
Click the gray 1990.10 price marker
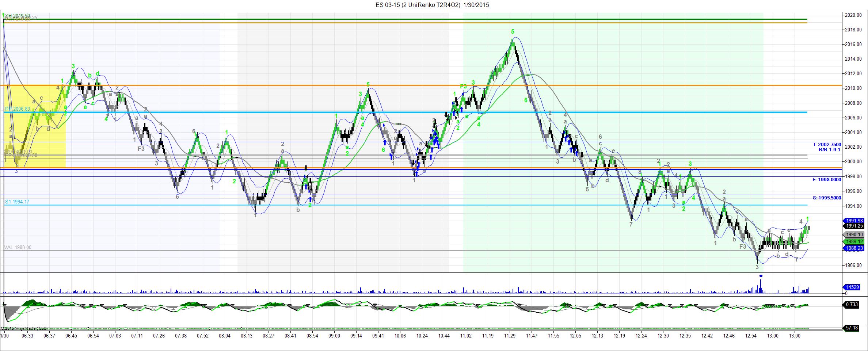[x=854, y=234]
